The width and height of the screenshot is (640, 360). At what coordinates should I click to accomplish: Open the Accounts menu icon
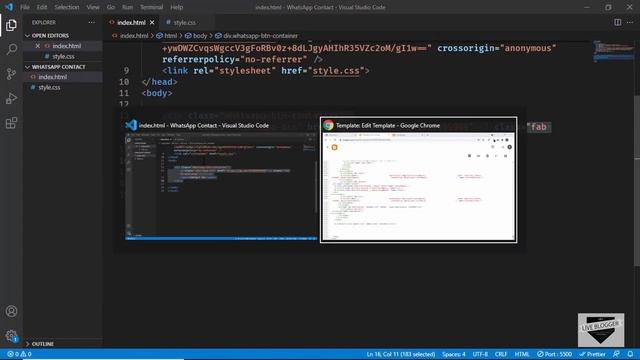point(11,311)
